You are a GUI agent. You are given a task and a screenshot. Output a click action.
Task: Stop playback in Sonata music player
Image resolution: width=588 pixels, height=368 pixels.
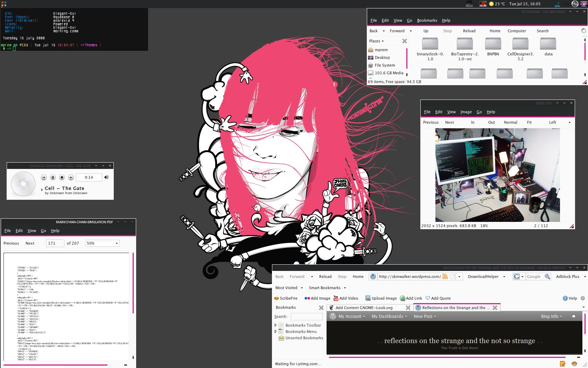[62, 177]
